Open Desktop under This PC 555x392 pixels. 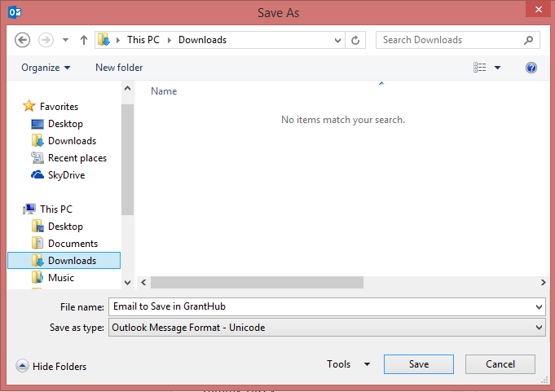click(x=65, y=227)
